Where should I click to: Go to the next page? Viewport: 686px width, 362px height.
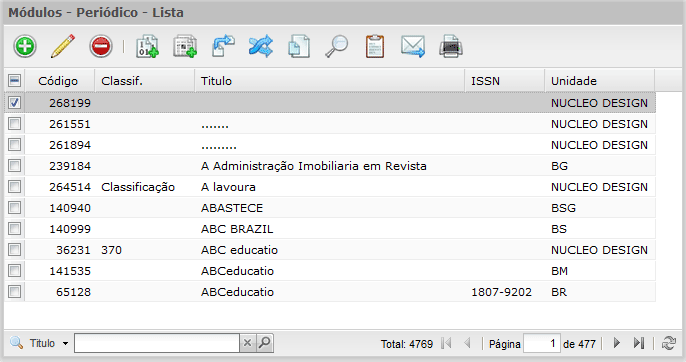[x=617, y=343]
